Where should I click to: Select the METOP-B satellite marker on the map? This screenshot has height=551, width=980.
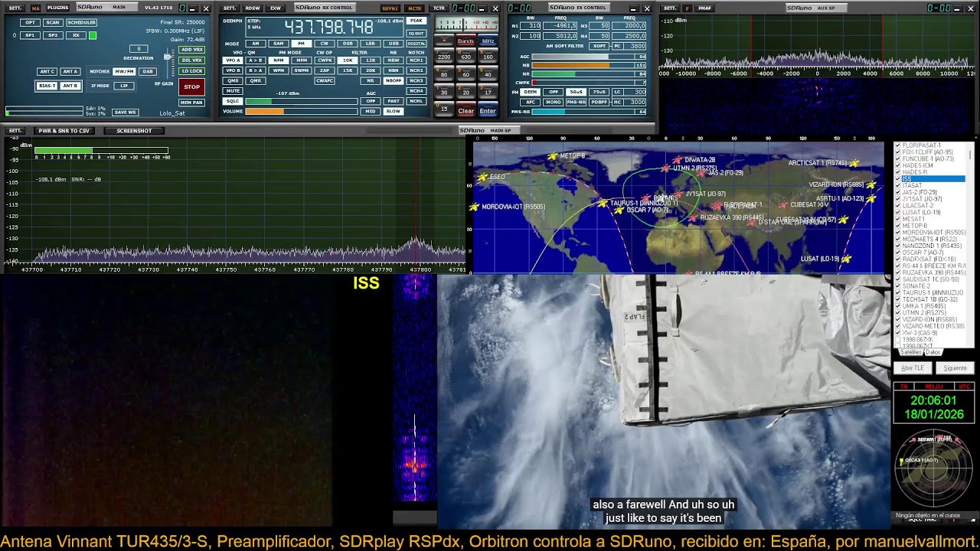click(x=552, y=156)
